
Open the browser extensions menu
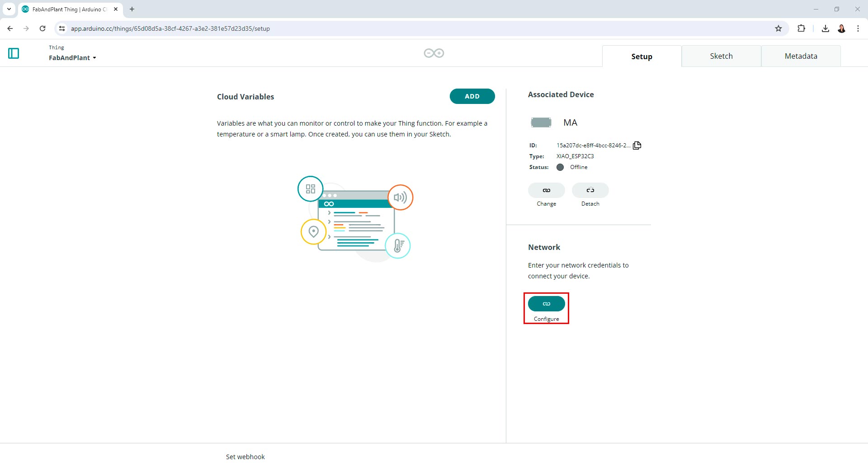coord(801,28)
